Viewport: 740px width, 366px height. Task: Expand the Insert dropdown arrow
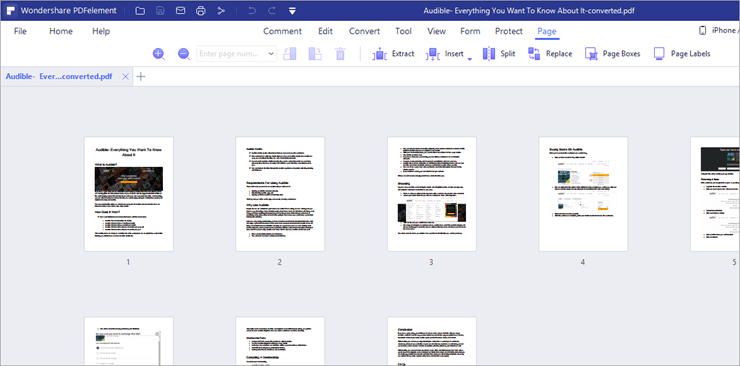coord(470,58)
